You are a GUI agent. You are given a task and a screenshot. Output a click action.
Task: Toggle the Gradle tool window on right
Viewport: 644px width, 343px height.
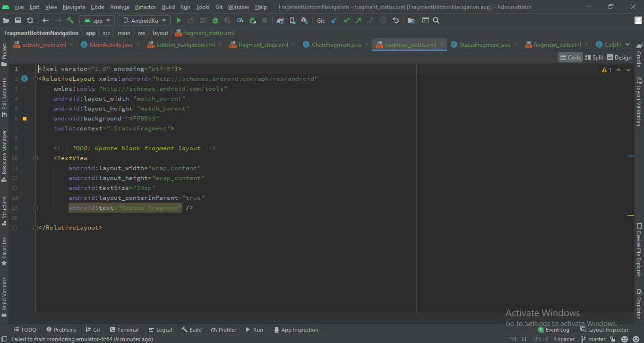tap(639, 55)
